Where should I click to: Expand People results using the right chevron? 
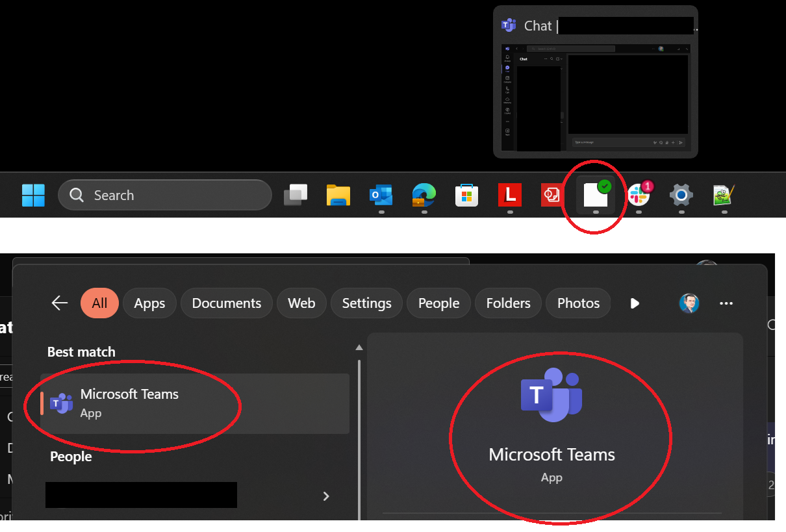pyautogui.click(x=326, y=496)
